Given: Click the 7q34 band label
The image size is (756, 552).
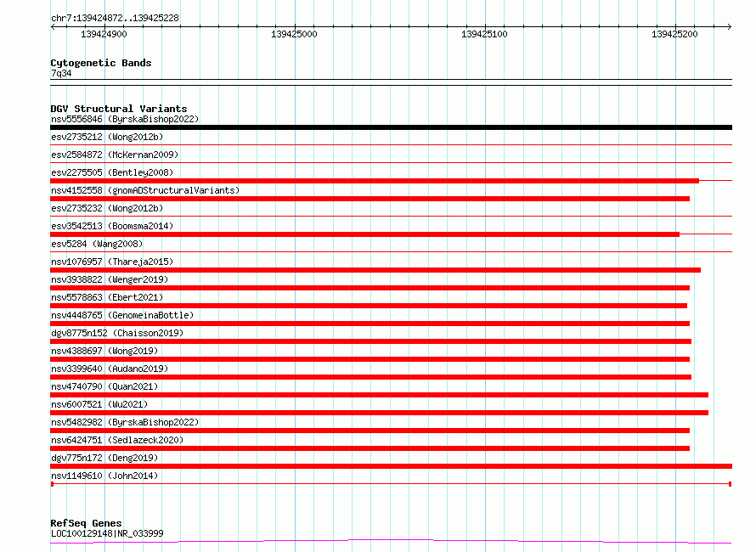Looking at the screenshot, I should pyautogui.click(x=61, y=73).
